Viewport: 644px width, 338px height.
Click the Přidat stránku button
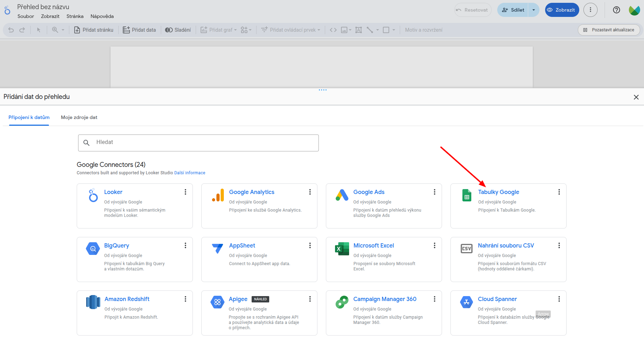94,30
